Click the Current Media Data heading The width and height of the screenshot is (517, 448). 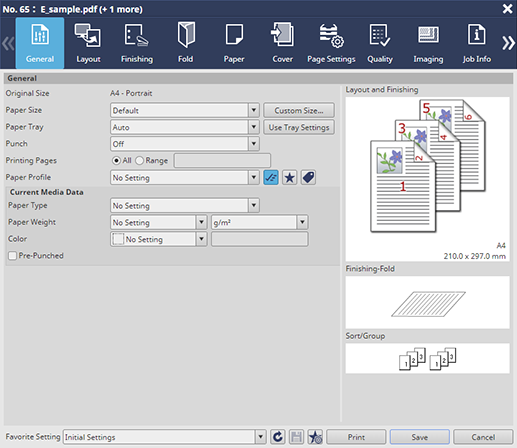coord(46,192)
